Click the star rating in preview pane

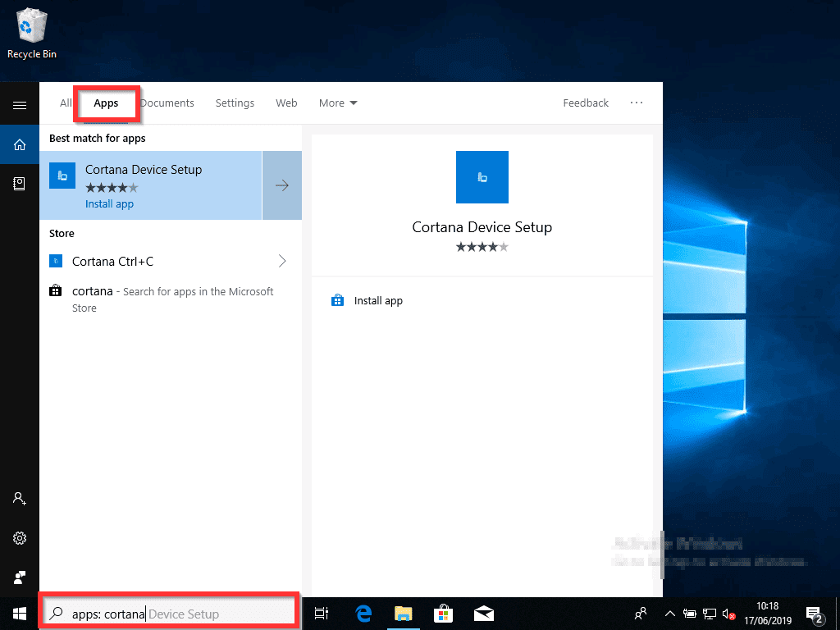pos(482,247)
